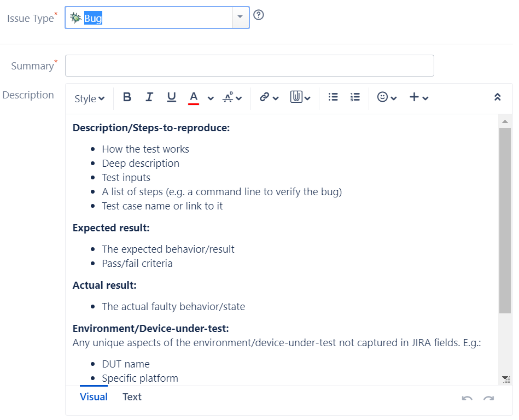The image size is (519, 420).
Task: Open more text colors dropdown arrow
Action: (x=211, y=98)
